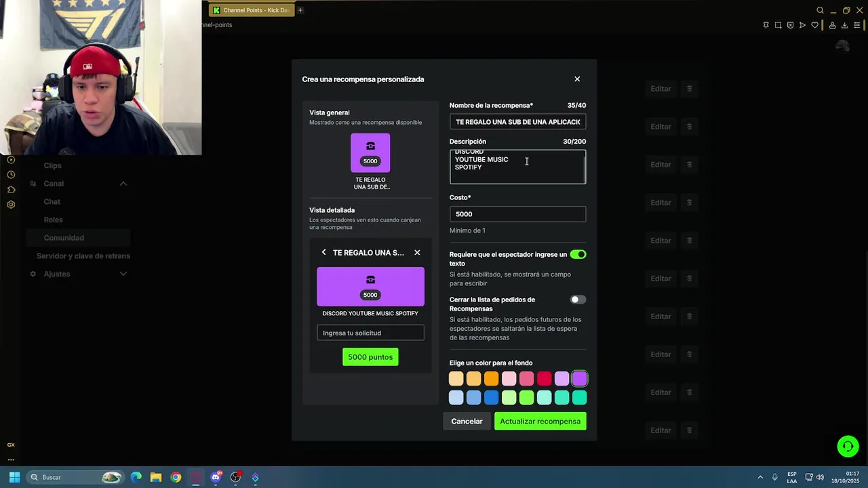Choose the red background color swatch
The width and height of the screenshot is (868, 488).
coord(544,379)
